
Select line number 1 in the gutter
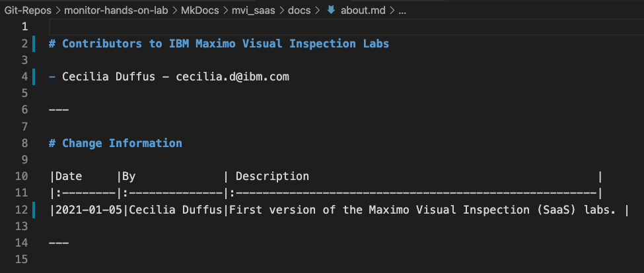click(x=24, y=27)
